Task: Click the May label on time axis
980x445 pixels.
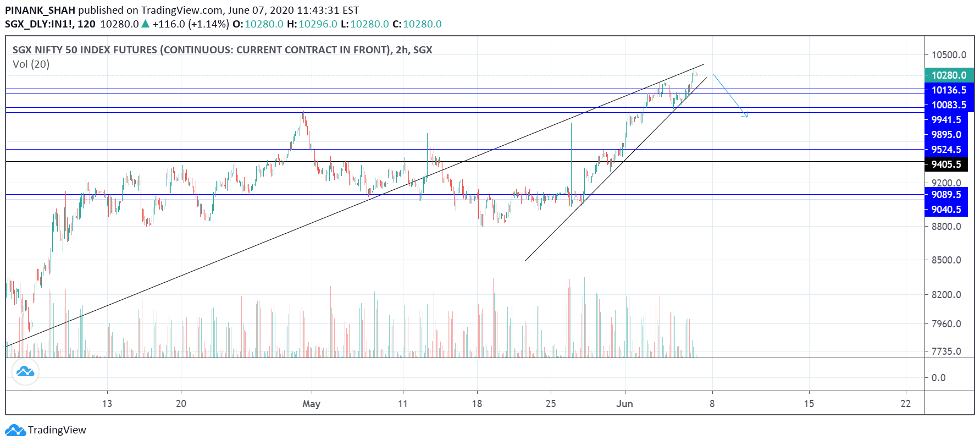Action: (x=311, y=404)
